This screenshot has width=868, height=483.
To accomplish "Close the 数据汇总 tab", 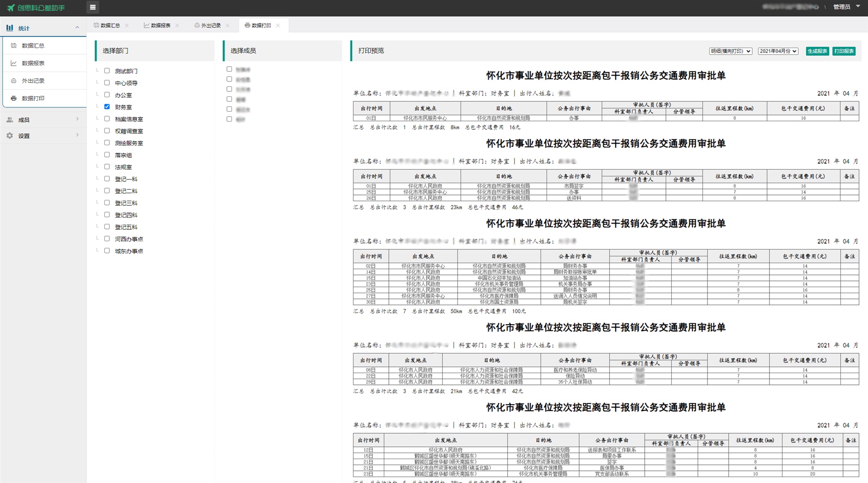I will tap(127, 25).
